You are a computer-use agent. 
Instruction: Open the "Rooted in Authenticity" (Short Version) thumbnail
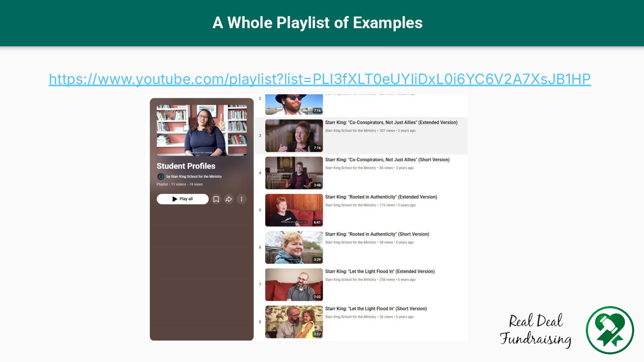coord(294,248)
